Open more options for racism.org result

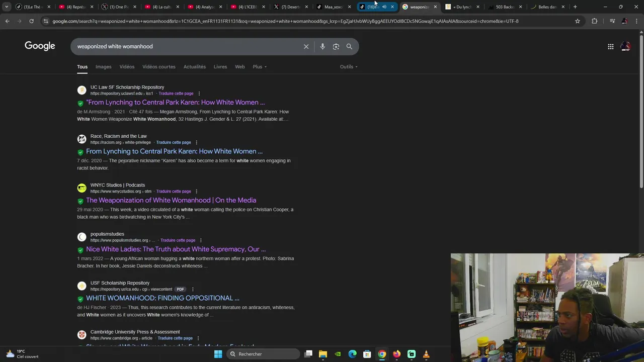tap(197, 142)
